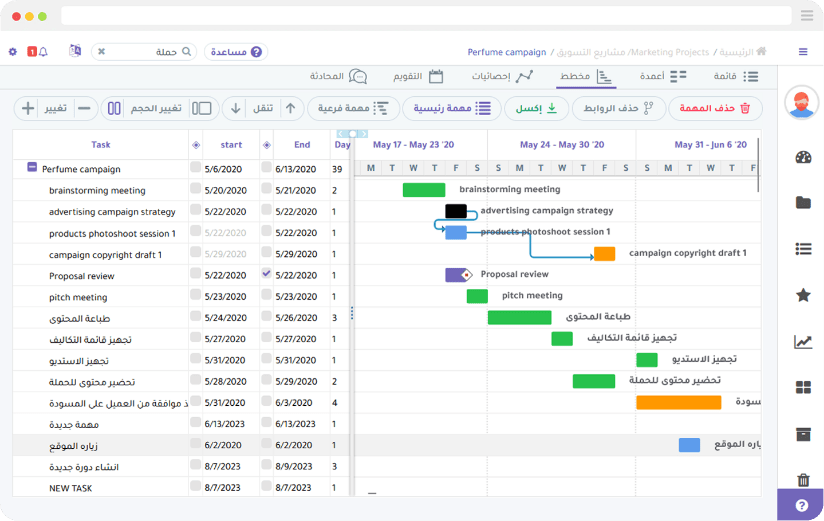Click purple help question button

(801, 505)
